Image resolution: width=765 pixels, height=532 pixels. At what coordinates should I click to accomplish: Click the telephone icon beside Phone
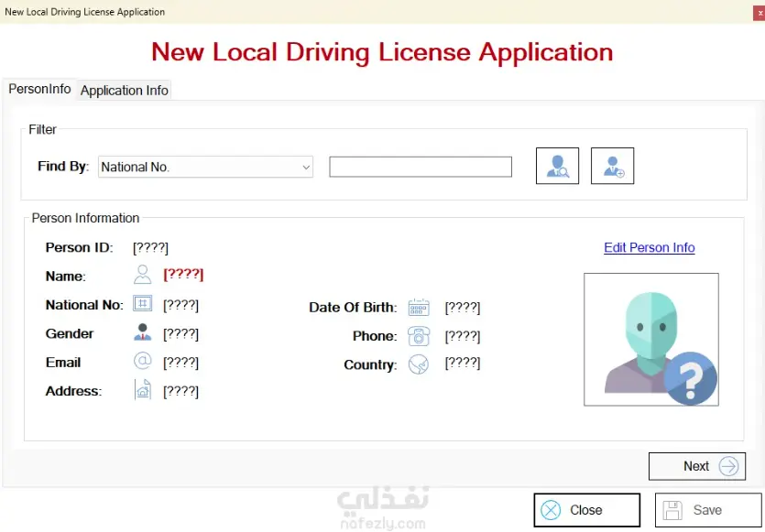[419, 336]
